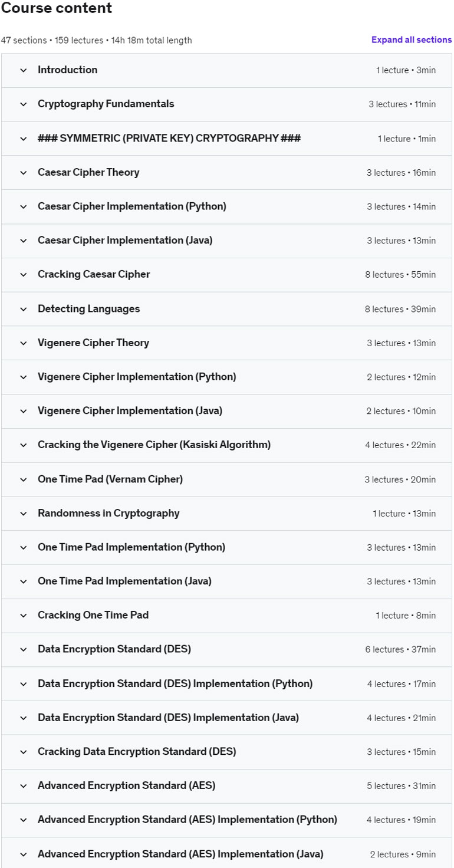Click One Time Pad Implementation (Java) title
Screen dimensions: 454x868
click(124, 581)
